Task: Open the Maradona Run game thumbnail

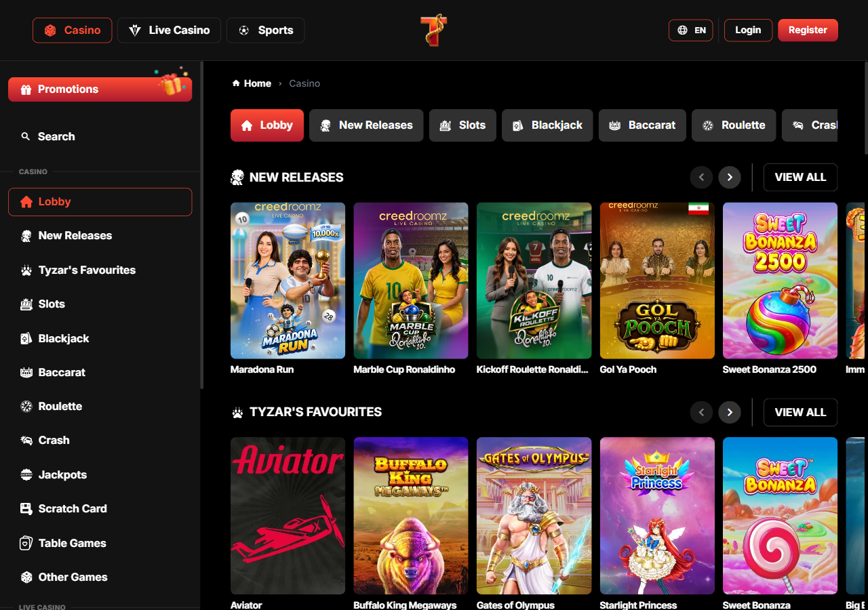Action: point(288,281)
